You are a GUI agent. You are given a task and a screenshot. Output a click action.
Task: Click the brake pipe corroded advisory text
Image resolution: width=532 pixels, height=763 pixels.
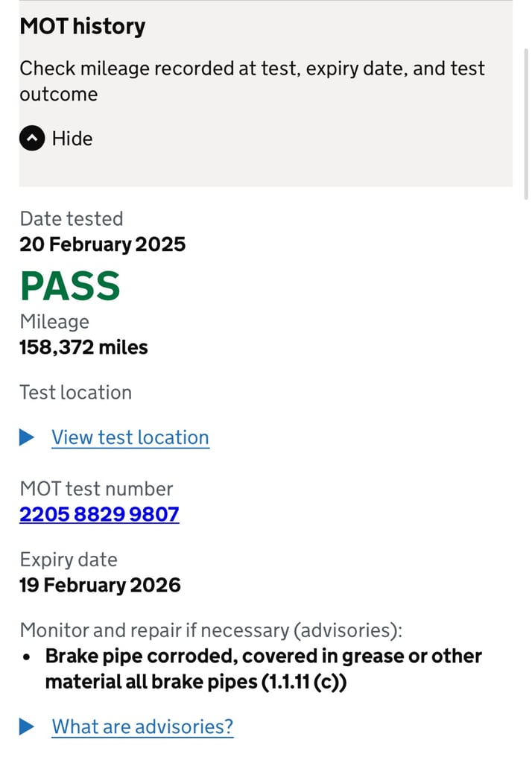click(x=263, y=669)
